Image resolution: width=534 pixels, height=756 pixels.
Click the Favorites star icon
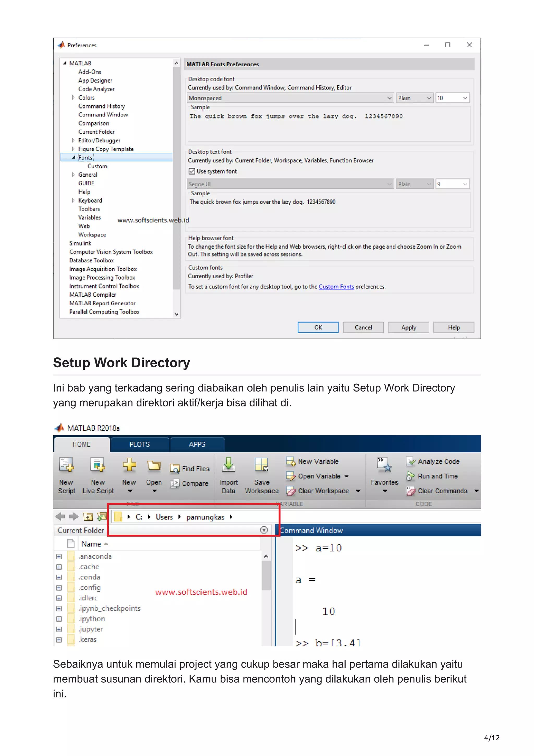pos(384,465)
